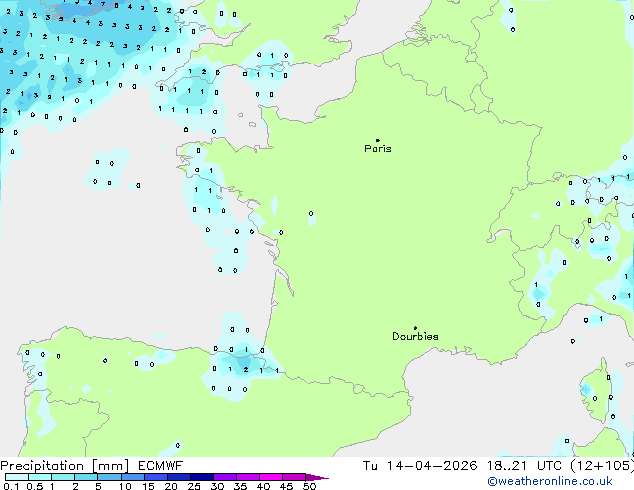Click the ECMWF model name text
Image resolution: width=634 pixels, height=490 pixels.
161,466
